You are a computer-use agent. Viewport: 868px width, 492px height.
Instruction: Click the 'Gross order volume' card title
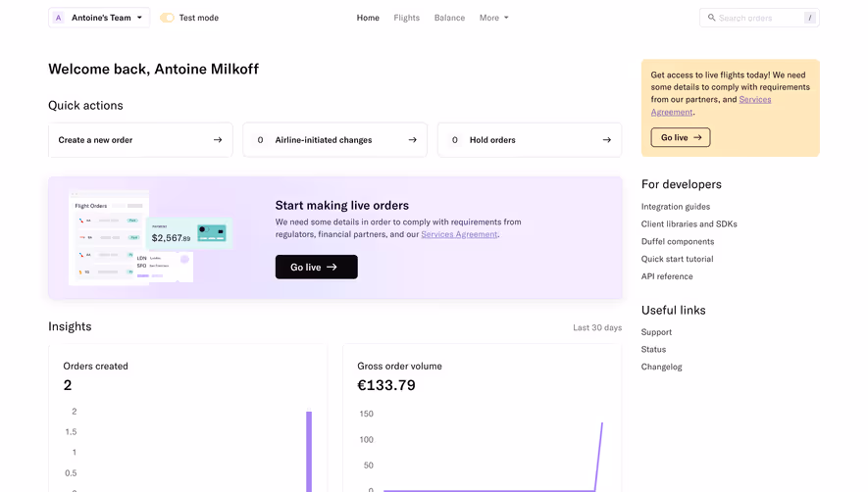click(x=400, y=366)
